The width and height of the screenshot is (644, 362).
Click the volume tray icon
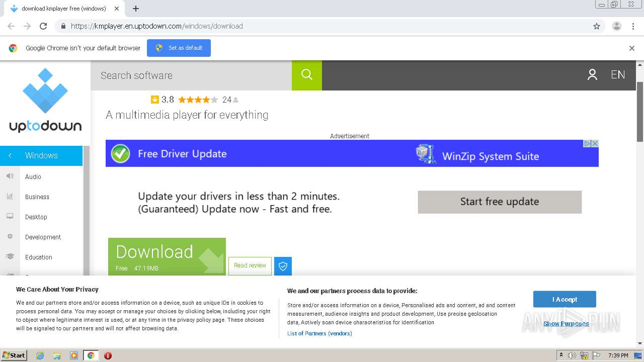click(x=572, y=355)
